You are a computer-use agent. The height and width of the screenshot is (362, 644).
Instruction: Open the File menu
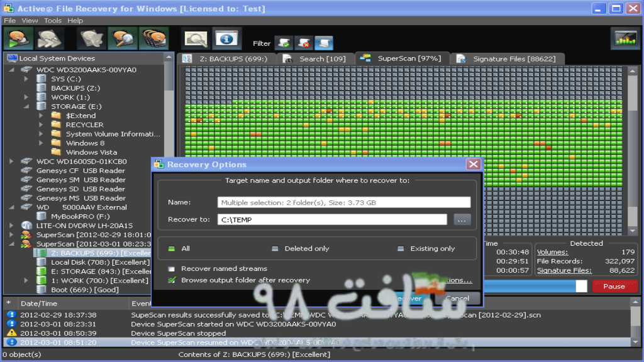pos(9,21)
